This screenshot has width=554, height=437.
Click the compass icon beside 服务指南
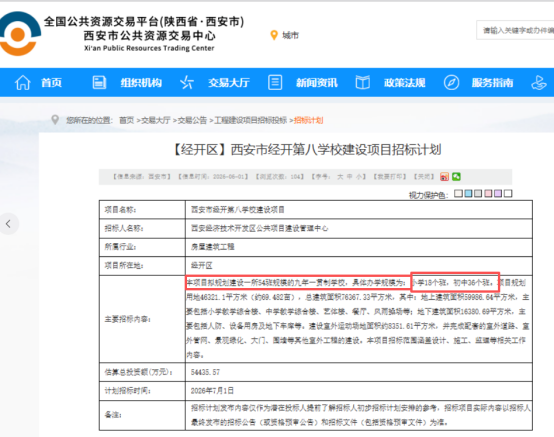[451, 83]
